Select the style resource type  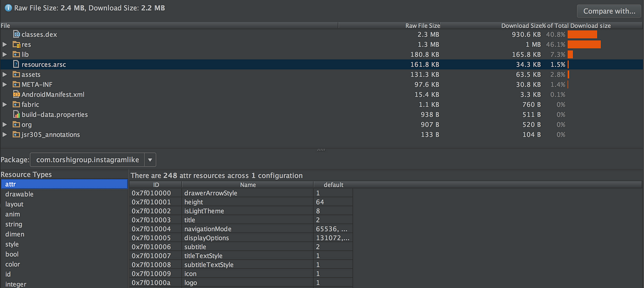pyautogui.click(x=63, y=244)
